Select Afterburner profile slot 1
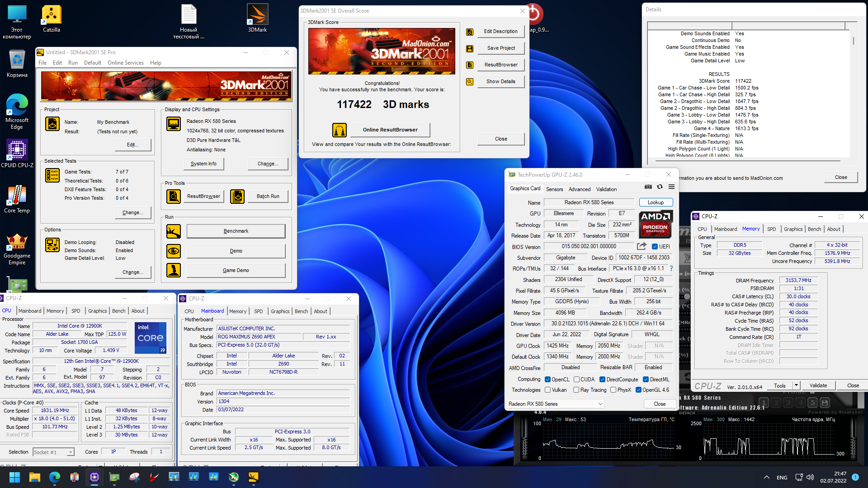 click(x=764, y=403)
